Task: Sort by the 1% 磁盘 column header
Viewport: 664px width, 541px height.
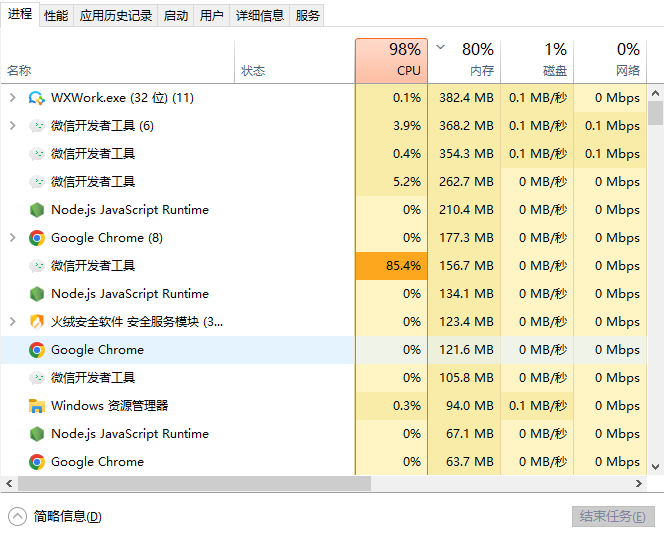Action: [537, 61]
